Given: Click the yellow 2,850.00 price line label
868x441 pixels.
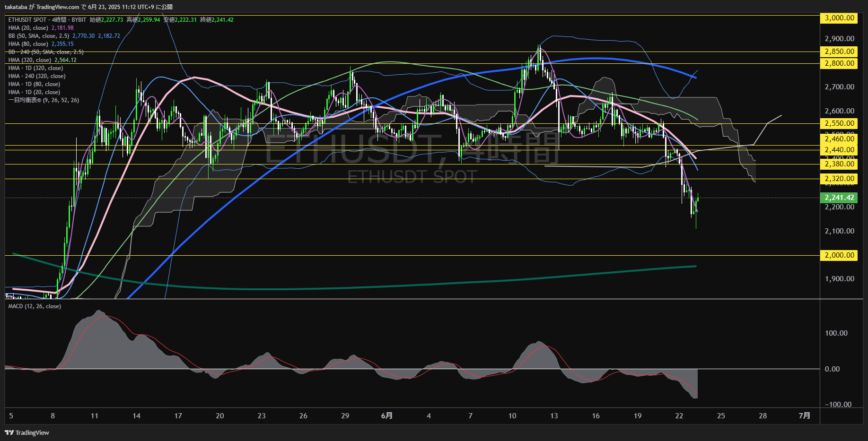Looking at the screenshot, I should (839, 52).
